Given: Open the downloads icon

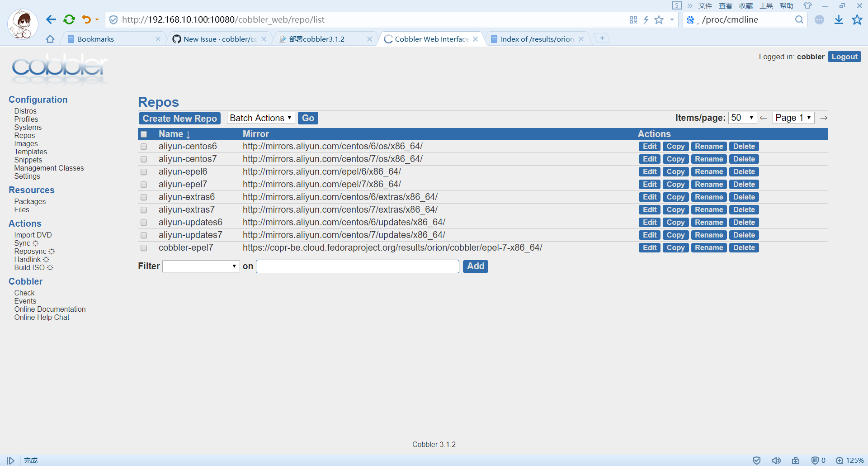Looking at the screenshot, I should (x=839, y=19).
